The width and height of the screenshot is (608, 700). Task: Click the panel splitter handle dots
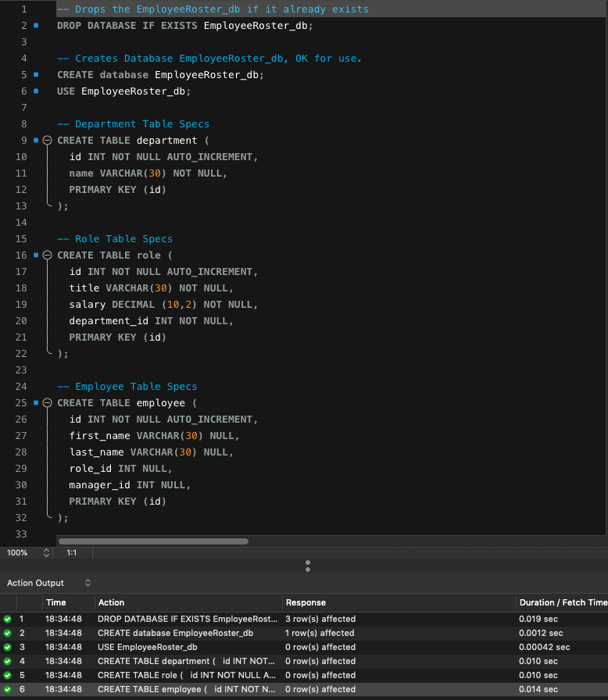click(308, 566)
